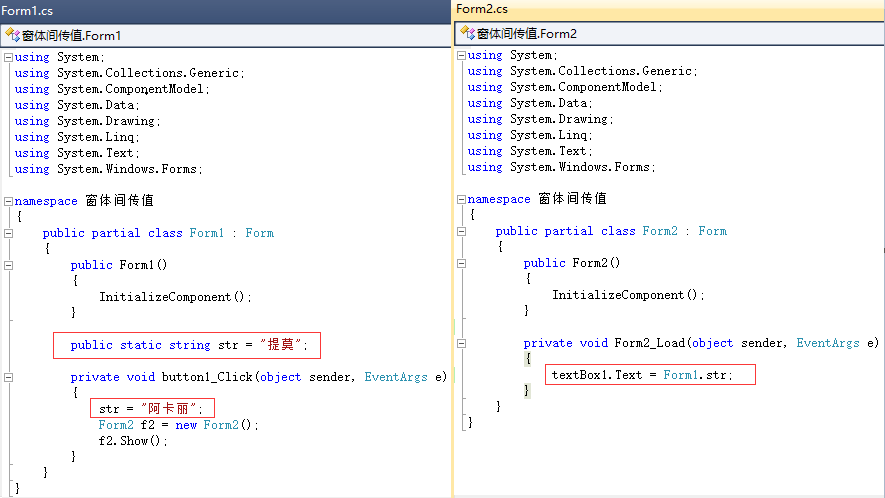885x498 pixels.
Task: Collapse the Form1 class definition
Action: [x=8, y=233]
